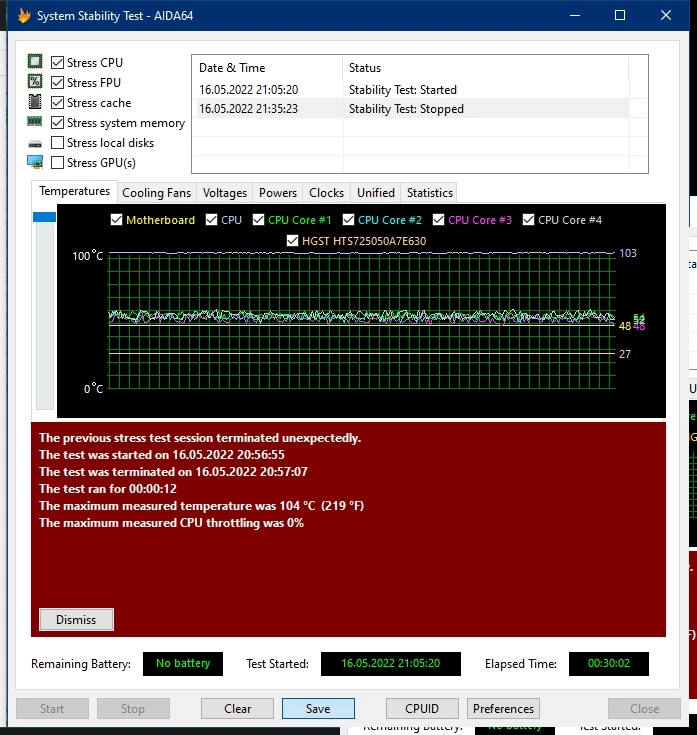Dismiss the unexpected termination warning
Viewport: 697px width, 735px height.
click(76, 620)
